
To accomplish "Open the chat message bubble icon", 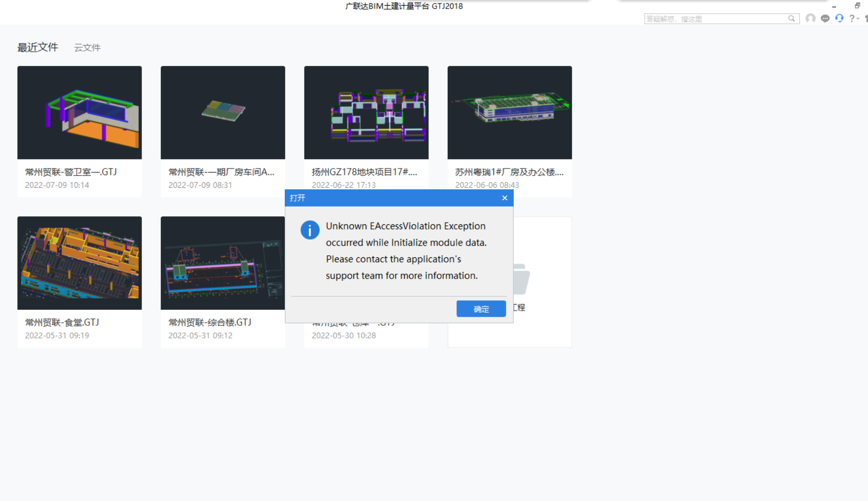I will tap(825, 18).
